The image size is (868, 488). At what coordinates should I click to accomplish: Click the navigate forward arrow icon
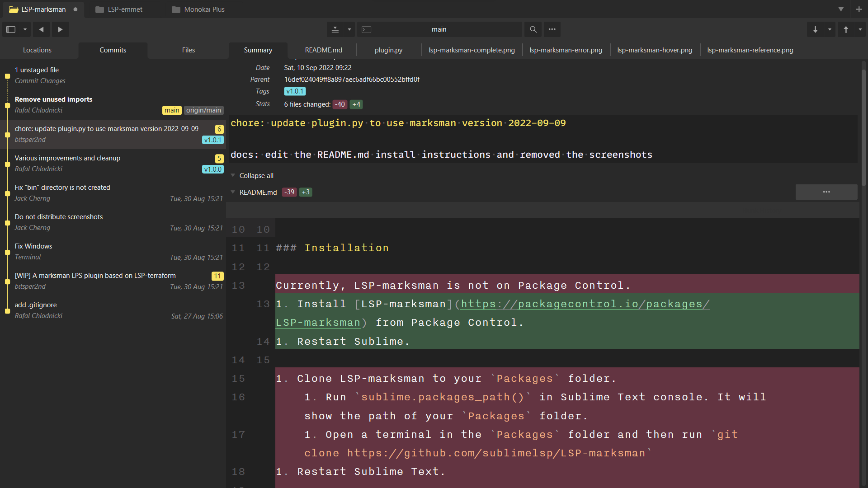coord(60,29)
